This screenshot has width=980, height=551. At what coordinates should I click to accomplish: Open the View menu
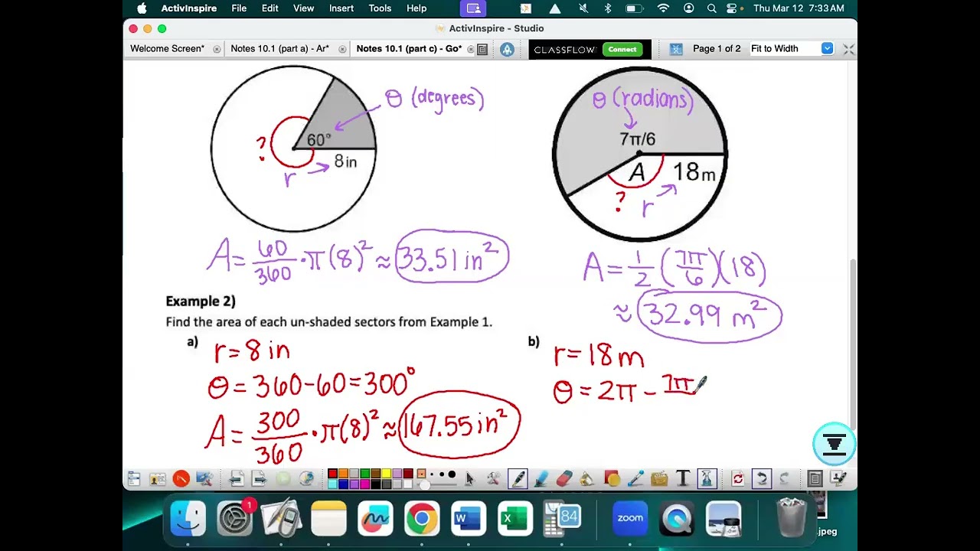click(303, 8)
